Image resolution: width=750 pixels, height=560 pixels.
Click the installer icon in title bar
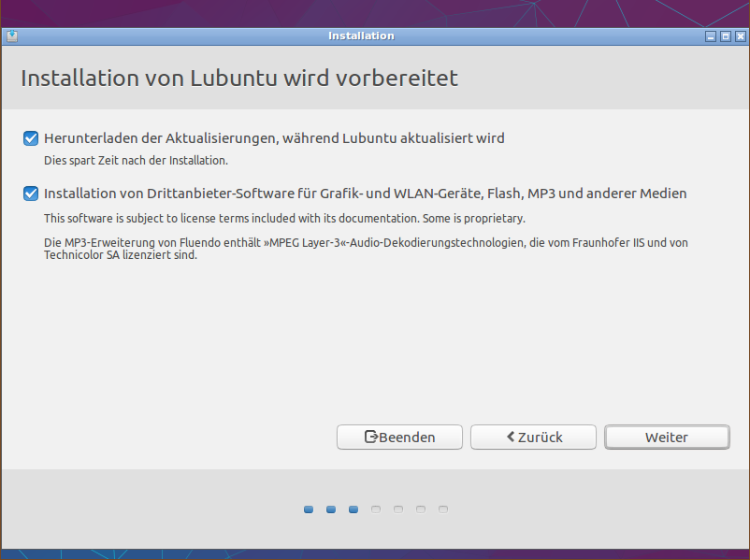point(12,36)
